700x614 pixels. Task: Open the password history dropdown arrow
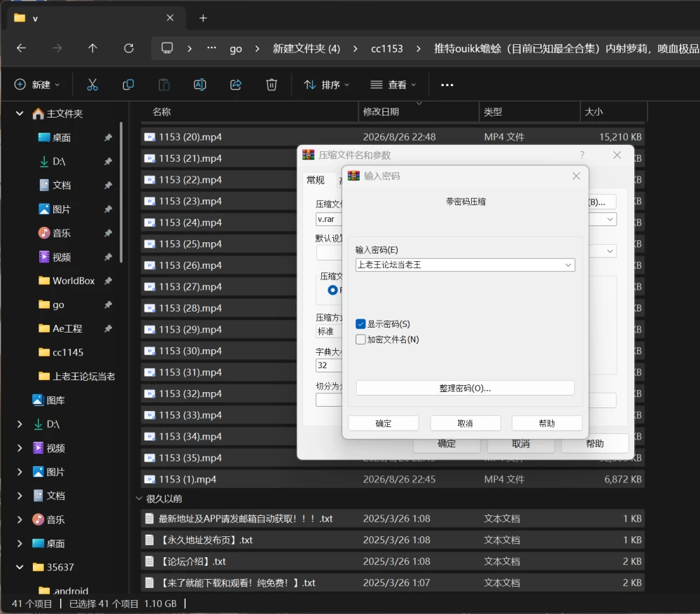click(x=568, y=265)
